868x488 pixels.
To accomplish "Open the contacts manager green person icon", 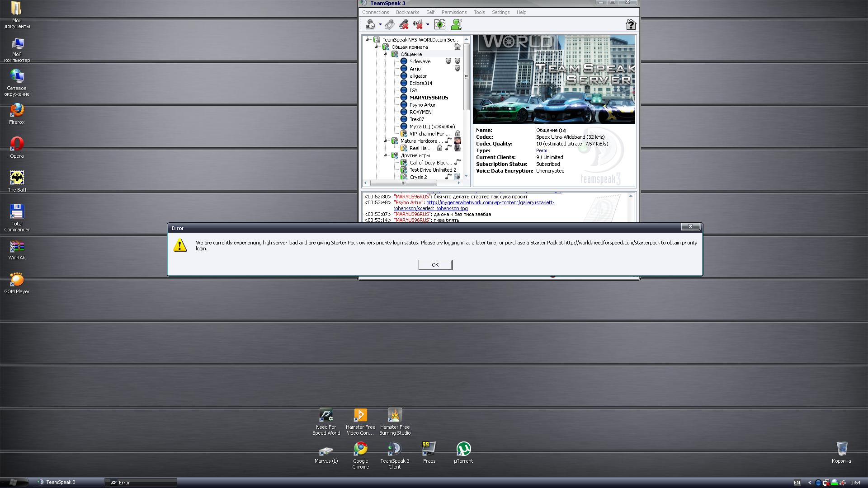I will pos(457,24).
